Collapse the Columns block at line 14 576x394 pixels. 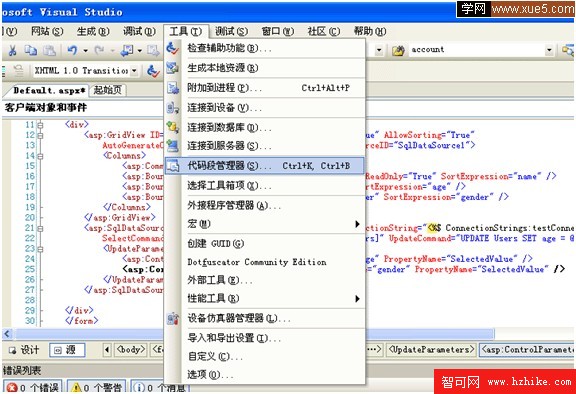click(40, 156)
